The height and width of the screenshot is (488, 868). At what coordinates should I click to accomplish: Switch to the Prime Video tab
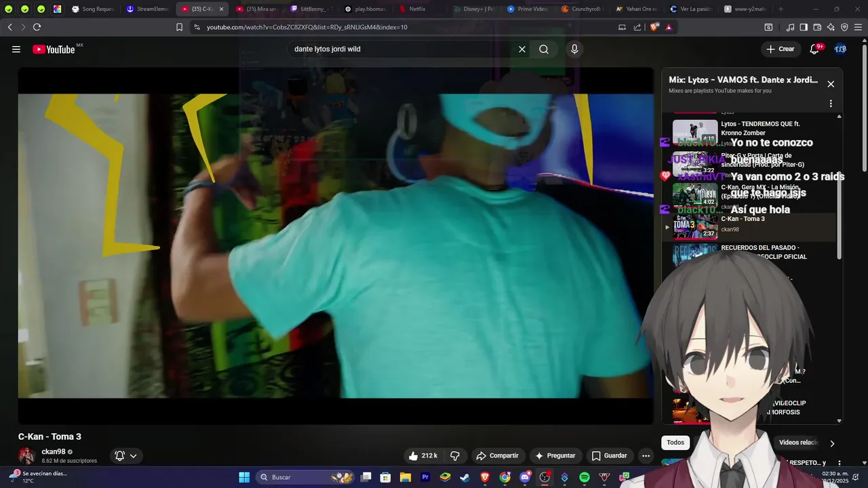pyautogui.click(x=529, y=9)
